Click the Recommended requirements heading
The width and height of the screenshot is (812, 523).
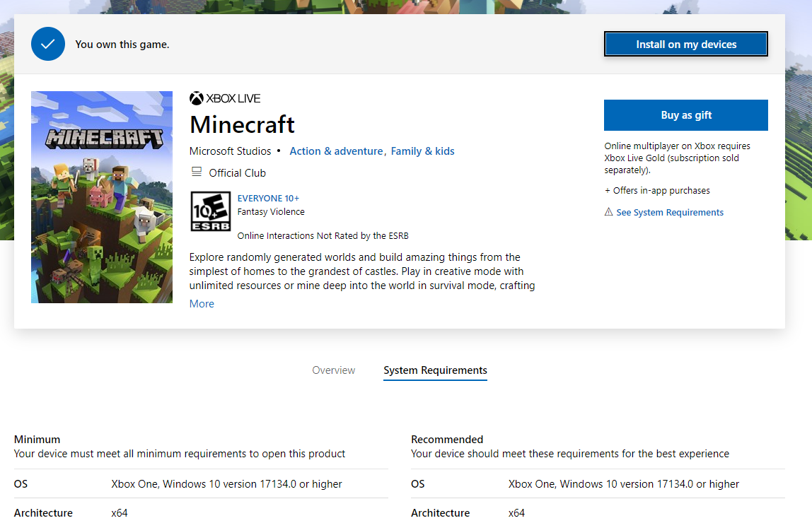point(447,439)
